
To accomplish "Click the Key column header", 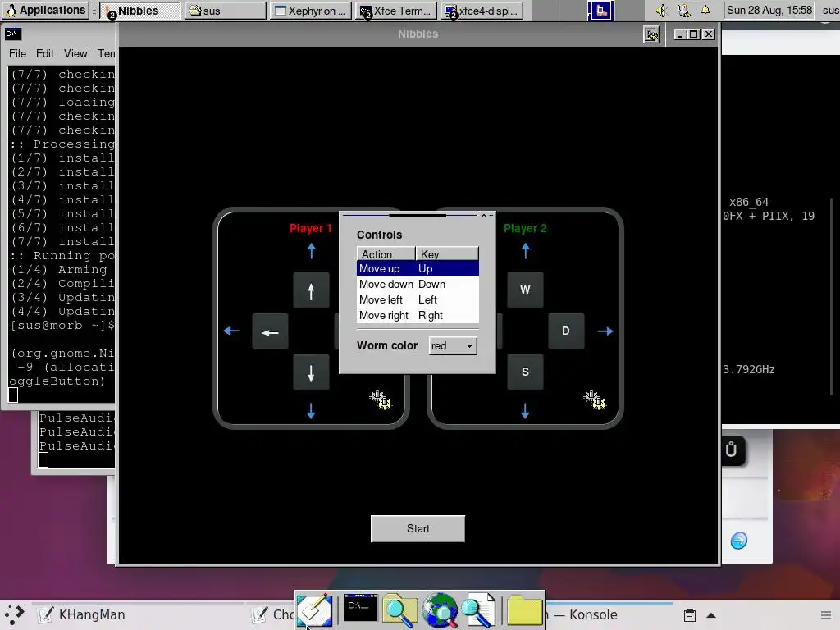I will 447,254.
